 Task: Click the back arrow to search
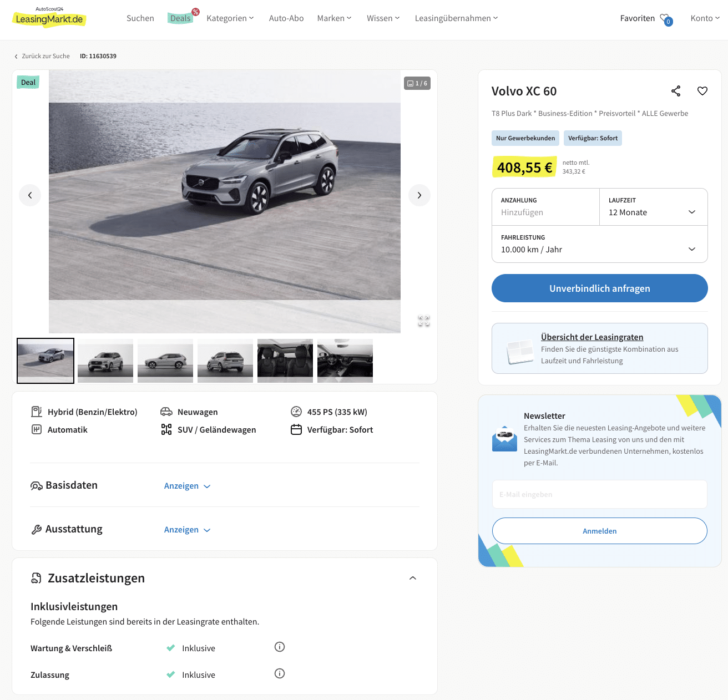(16, 57)
